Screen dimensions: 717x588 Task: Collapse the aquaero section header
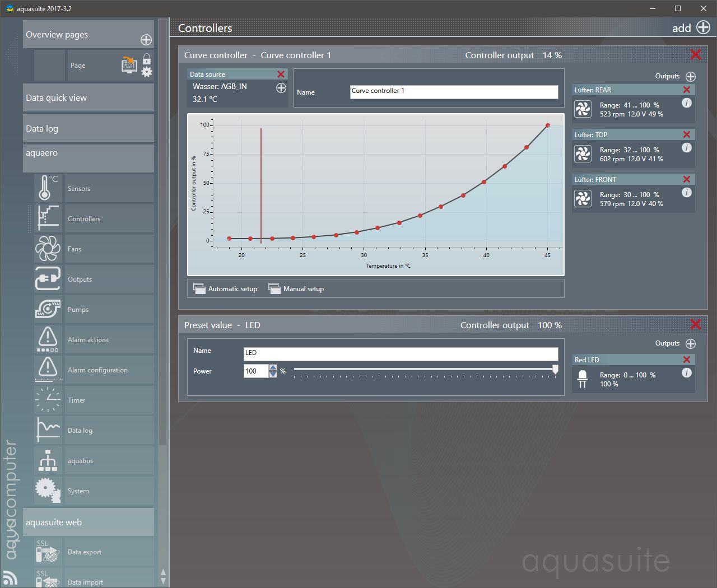pyautogui.click(x=89, y=158)
